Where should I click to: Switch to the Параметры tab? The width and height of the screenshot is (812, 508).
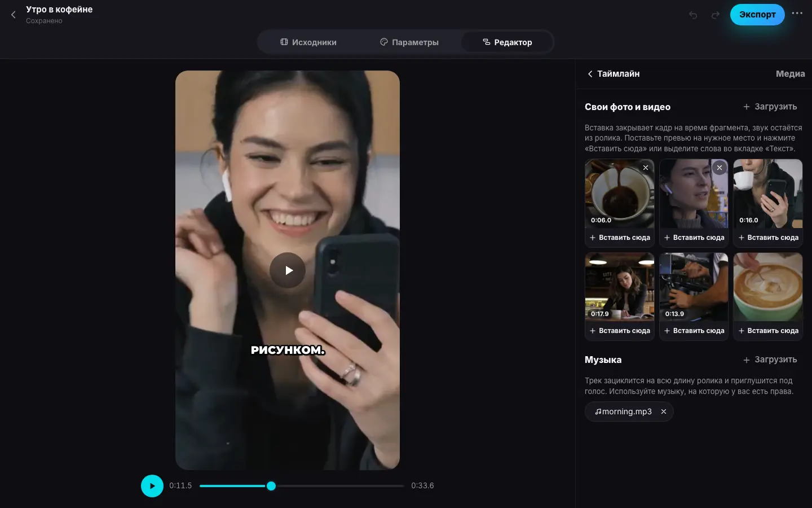pyautogui.click(x=409, y=42)
